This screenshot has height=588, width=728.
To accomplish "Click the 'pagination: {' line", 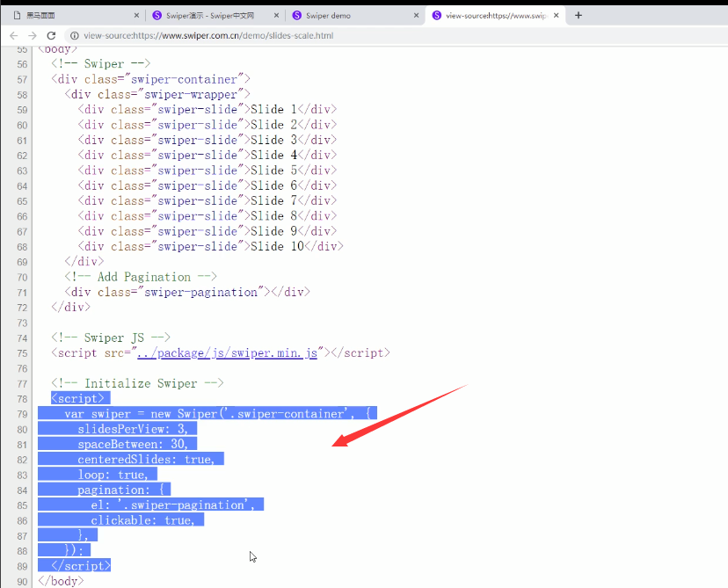I will (x=120, y=490).
